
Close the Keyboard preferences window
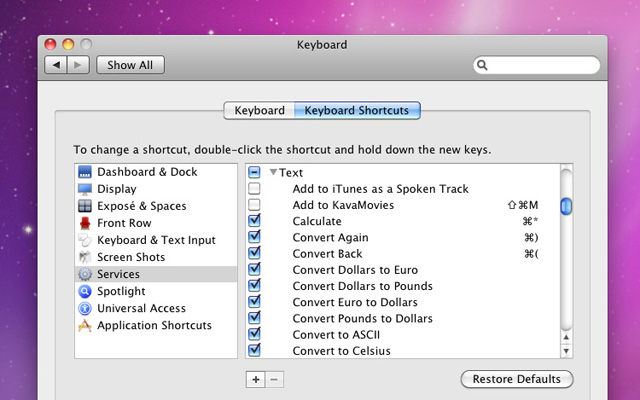[50, 44]
